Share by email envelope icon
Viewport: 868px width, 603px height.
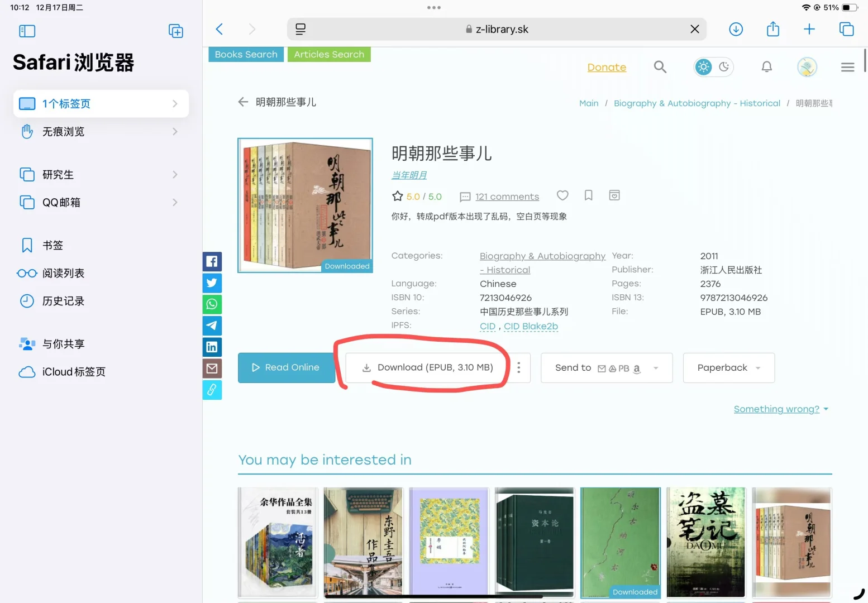[x=212, y=368]
